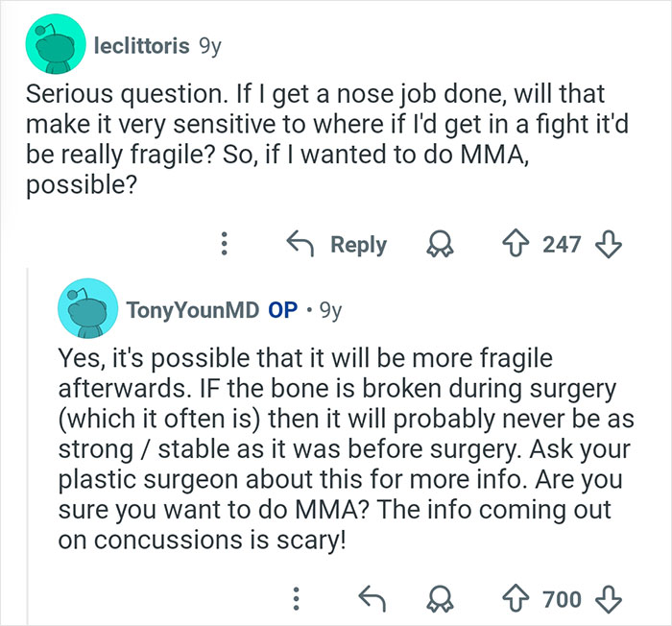Image resolution: width=672 pixels, height=626 pixels.
Task: Give an award to leclittoris's comment
Action: tap(443, 244)
